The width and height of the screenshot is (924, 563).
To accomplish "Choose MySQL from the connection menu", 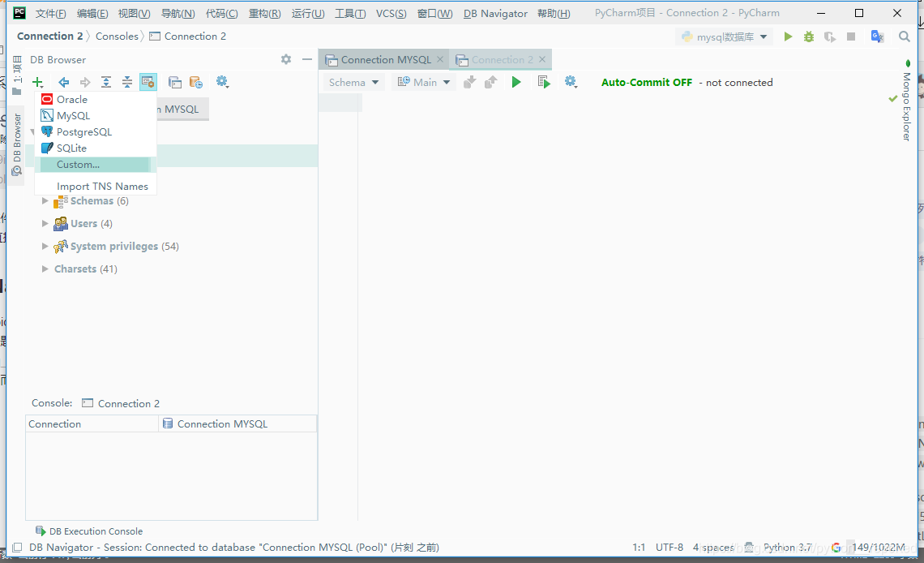I will pyautogui.click(x=96, y=115).
